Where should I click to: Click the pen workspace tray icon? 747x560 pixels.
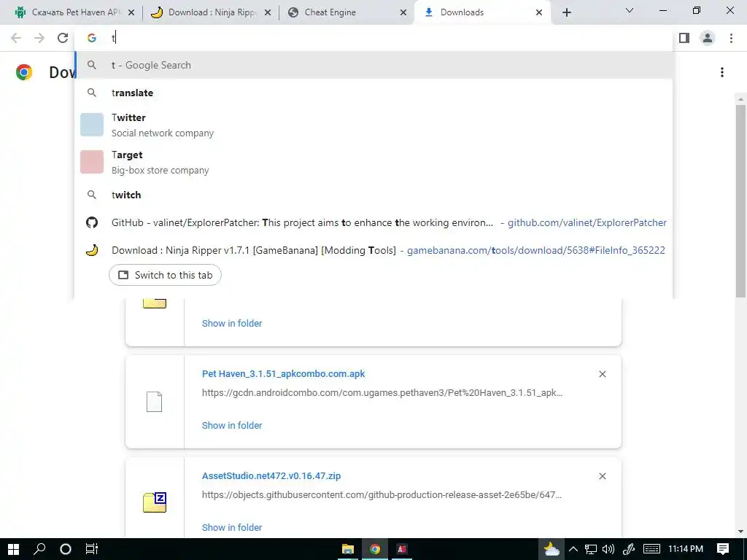tap(628, 549)
